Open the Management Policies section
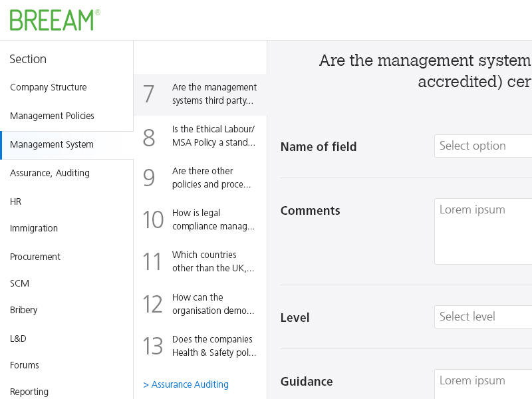532x399 pixels. click(53, 116)
